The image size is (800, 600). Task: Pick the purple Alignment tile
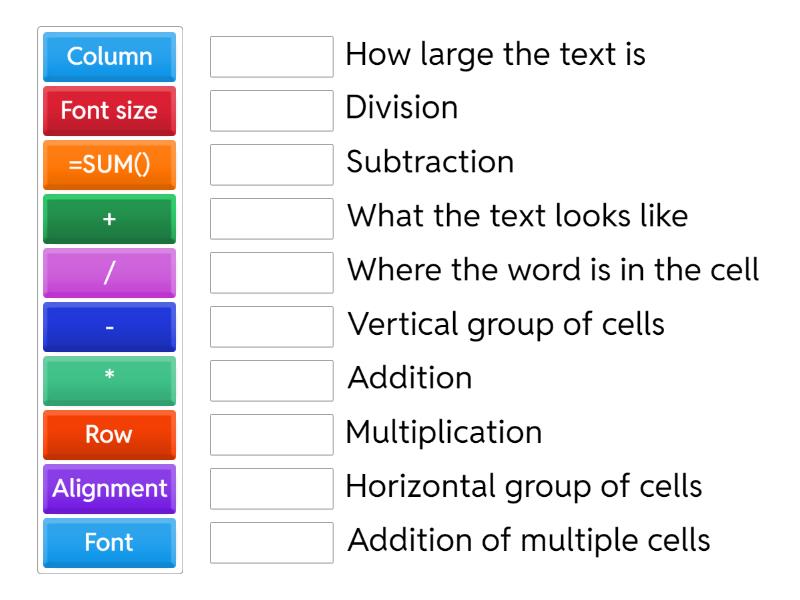(x=109, y=489)
